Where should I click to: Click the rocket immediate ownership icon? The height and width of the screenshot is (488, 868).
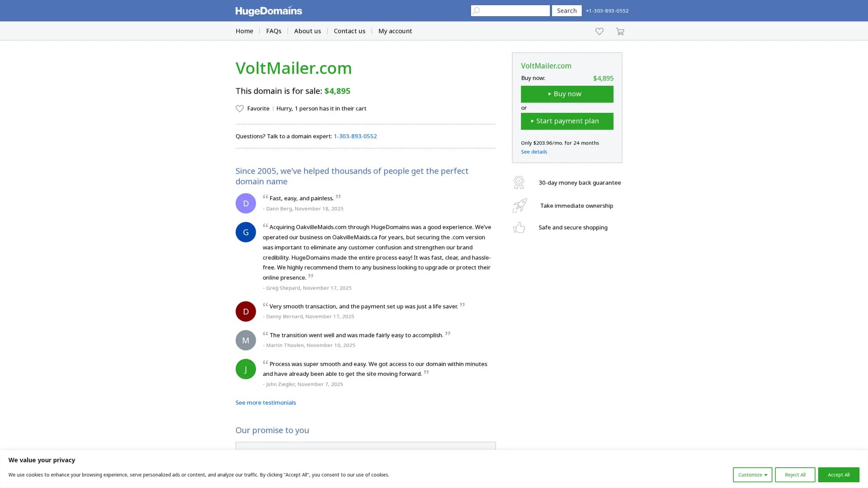coord(519,206)
